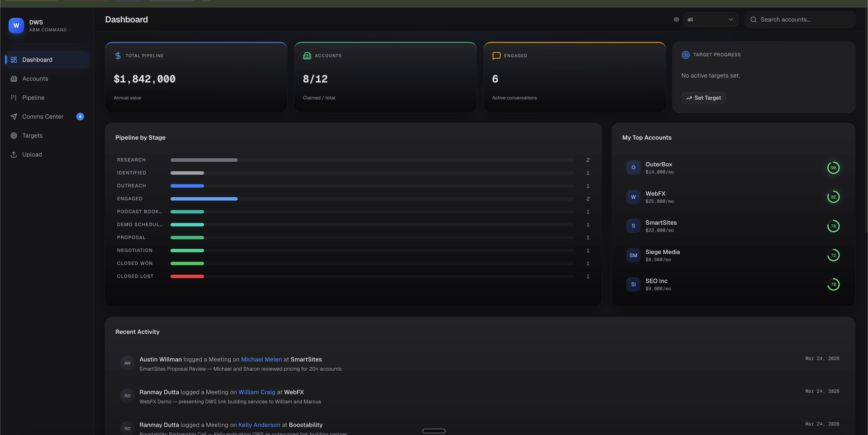Expand the truncated PODCAST BOOK stage label
Image resolution: width=868 pixels, height=435 pixels.
[139, 211]
